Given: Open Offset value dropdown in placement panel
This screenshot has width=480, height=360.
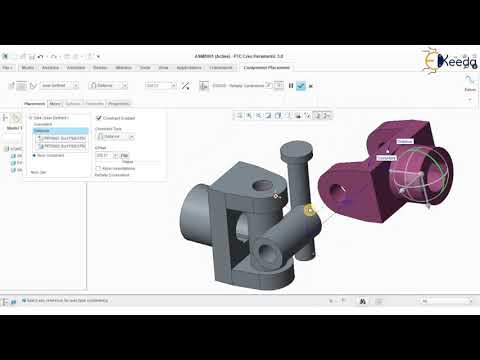Looking at the screenshot, I should point(116,155).
